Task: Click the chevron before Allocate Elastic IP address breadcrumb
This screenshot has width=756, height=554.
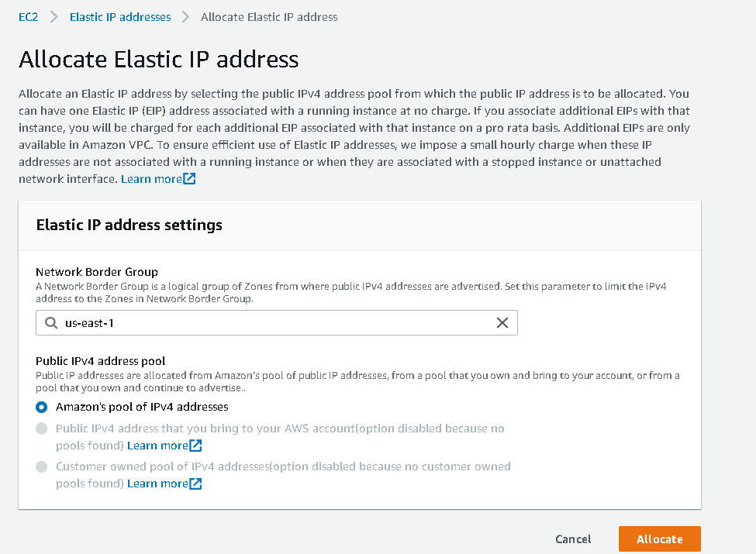Action: 185,16
